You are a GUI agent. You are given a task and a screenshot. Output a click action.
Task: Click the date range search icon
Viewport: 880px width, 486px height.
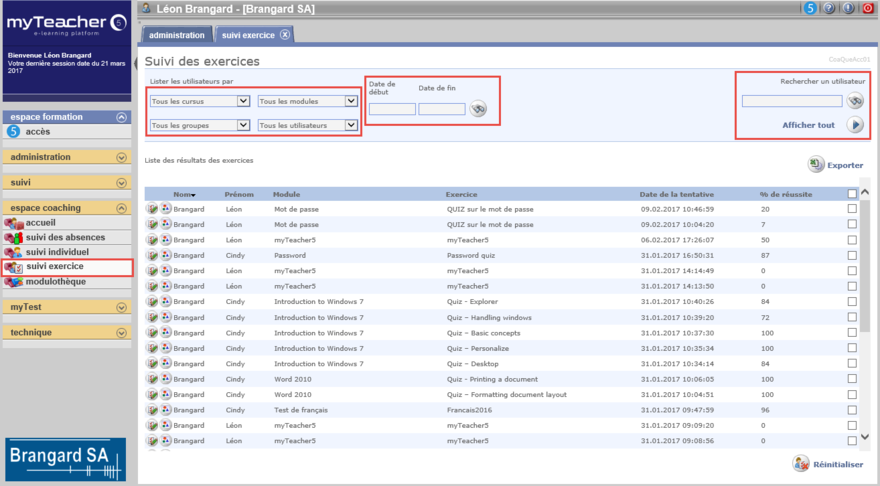pyautogui.click(x=479, y=109)
